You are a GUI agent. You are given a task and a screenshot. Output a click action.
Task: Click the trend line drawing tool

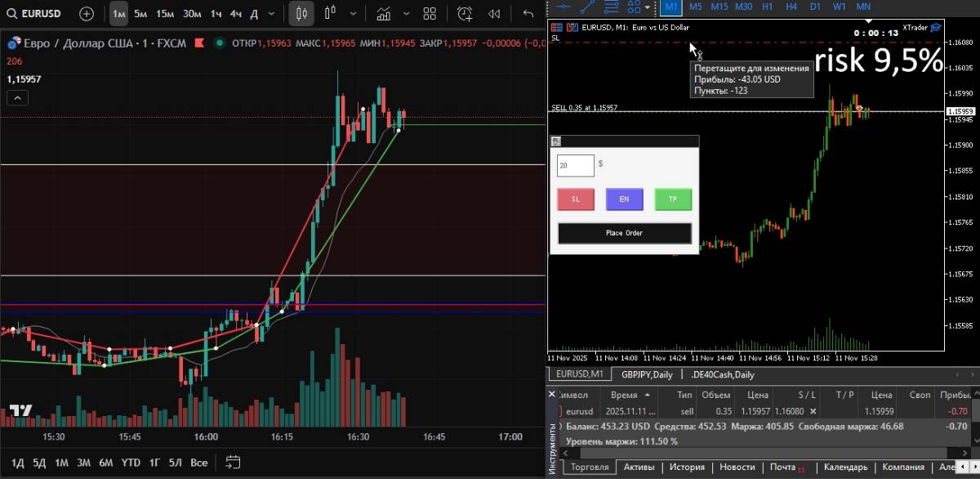pyautogui.click(x=586, y=7)
